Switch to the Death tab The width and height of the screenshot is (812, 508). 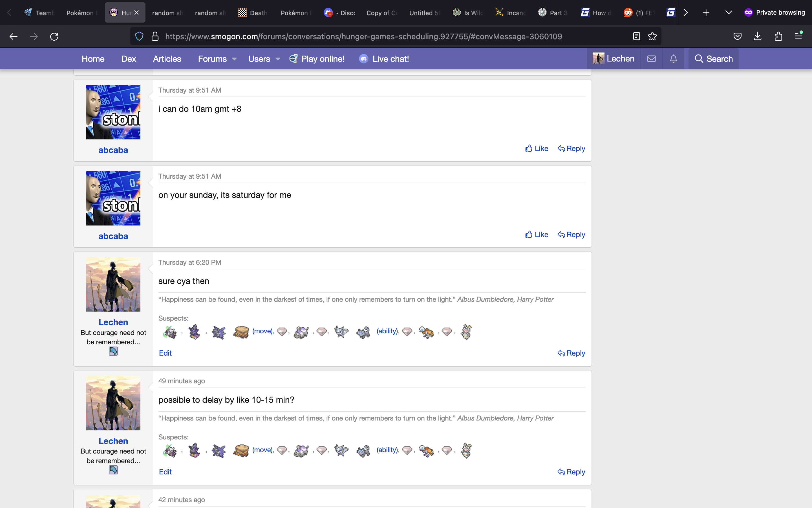point(253,13)
